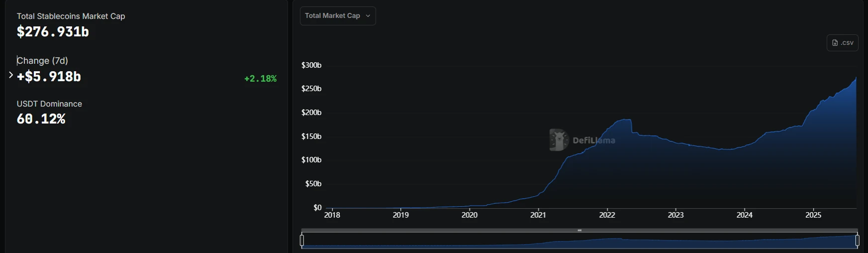The height and width of the screenshot is (253, 868).
Task: Click the Change (7d) label
Action: click(42, 61)
